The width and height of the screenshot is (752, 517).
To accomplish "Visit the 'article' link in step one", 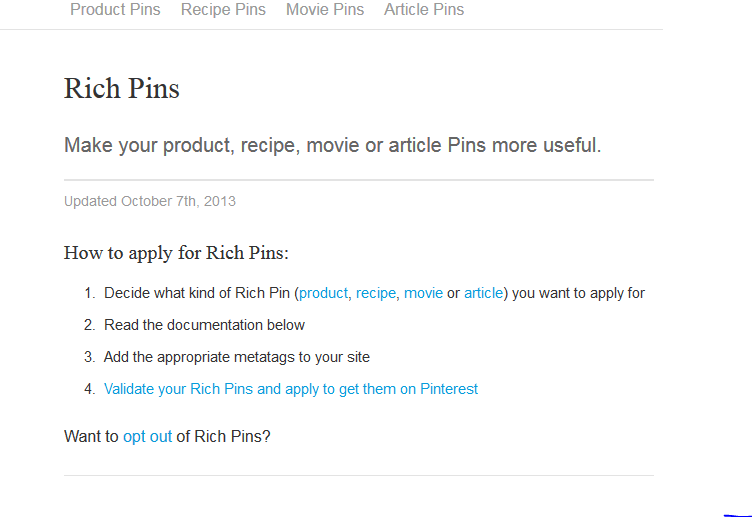I will 483,293.
